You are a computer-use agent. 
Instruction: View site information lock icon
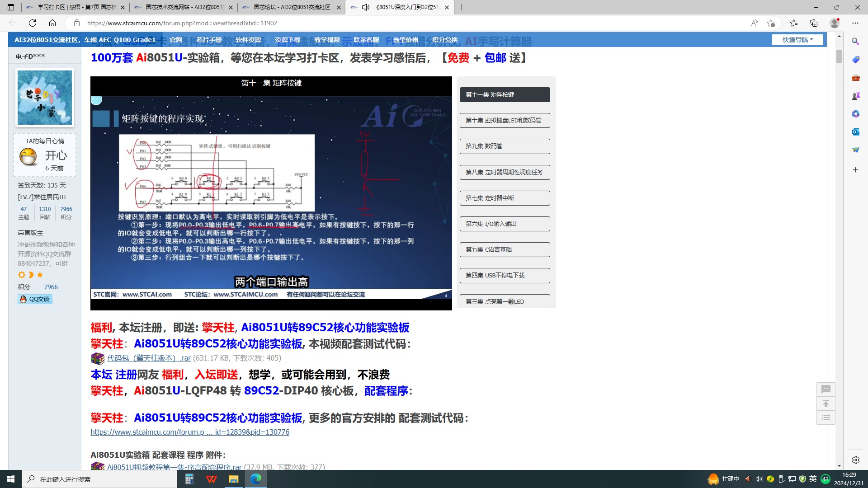click(77, 23)
